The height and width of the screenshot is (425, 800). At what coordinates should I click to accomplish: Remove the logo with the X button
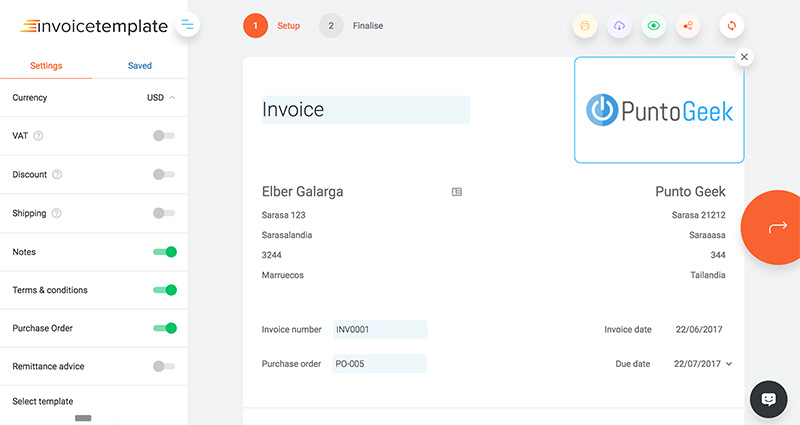click(x=743, y=58)
